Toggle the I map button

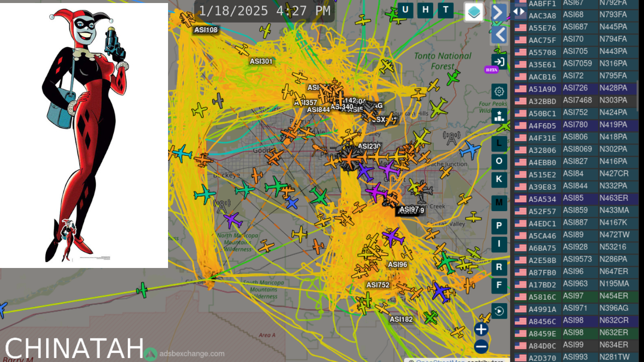499,244
